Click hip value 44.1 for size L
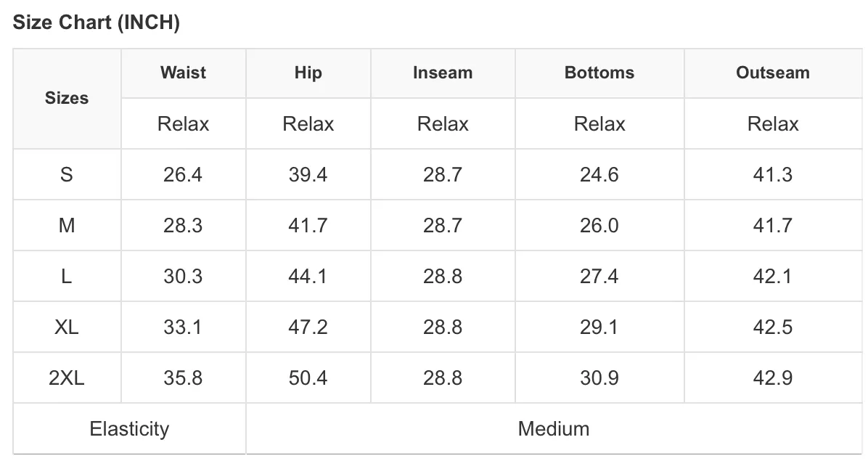Image resolution: width=868 pixels, height=469 pixels. pyautogui.click(x=308, y=277)
